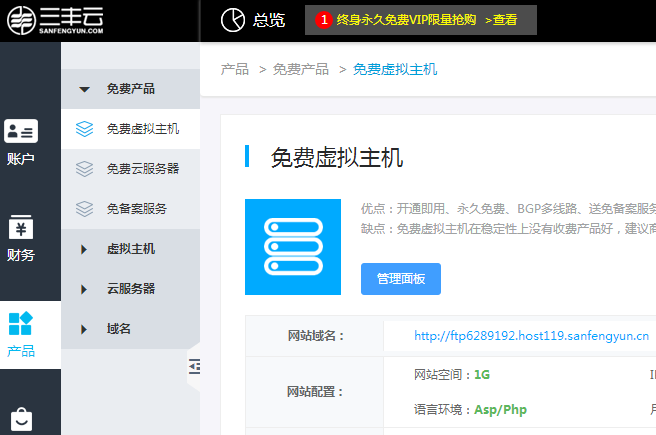656x435 pixels.
Task: Click layers icon beside 免费云服务器
Action: (x=84, y=169)
